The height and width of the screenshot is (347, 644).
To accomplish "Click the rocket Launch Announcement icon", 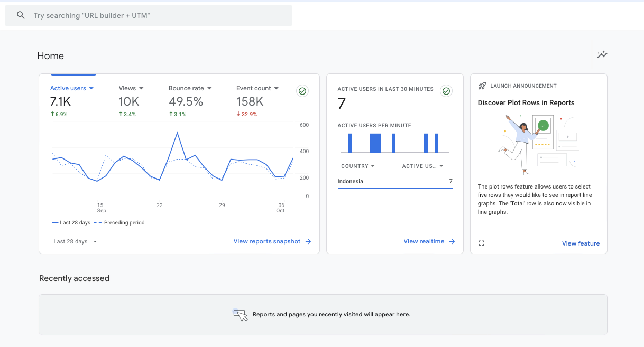I will click(482, 86).
